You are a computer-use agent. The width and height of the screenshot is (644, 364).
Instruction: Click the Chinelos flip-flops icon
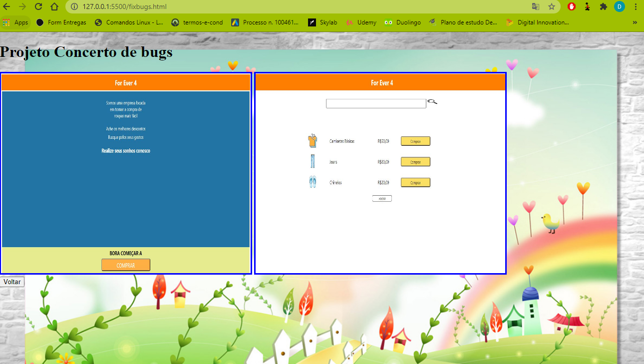pyautogui.click(x=313, y=182)
